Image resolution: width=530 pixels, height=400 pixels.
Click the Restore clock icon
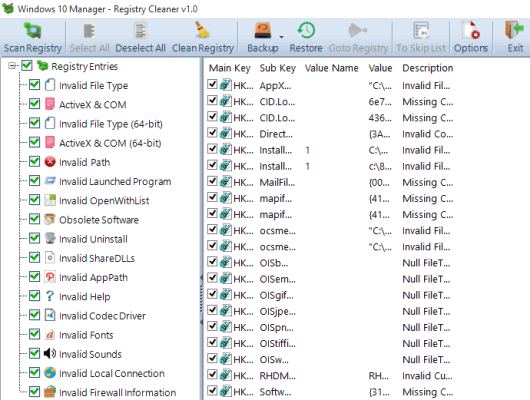tap(306, 30)
